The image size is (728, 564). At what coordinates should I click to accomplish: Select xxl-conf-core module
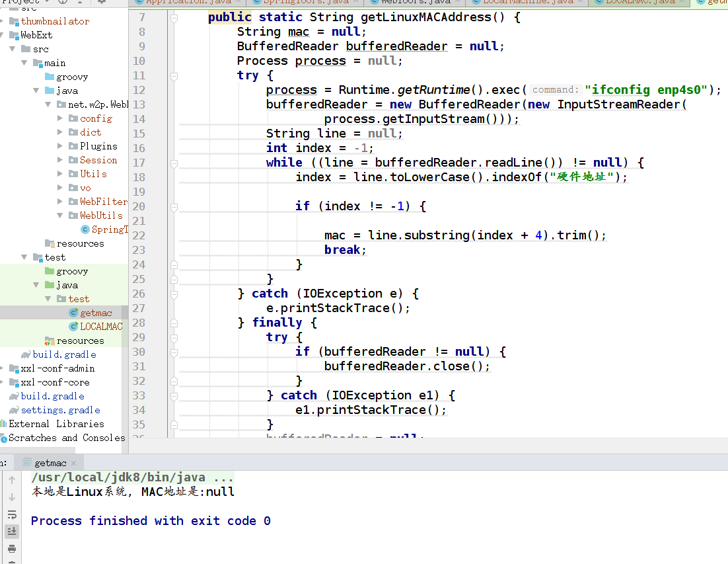55,382
